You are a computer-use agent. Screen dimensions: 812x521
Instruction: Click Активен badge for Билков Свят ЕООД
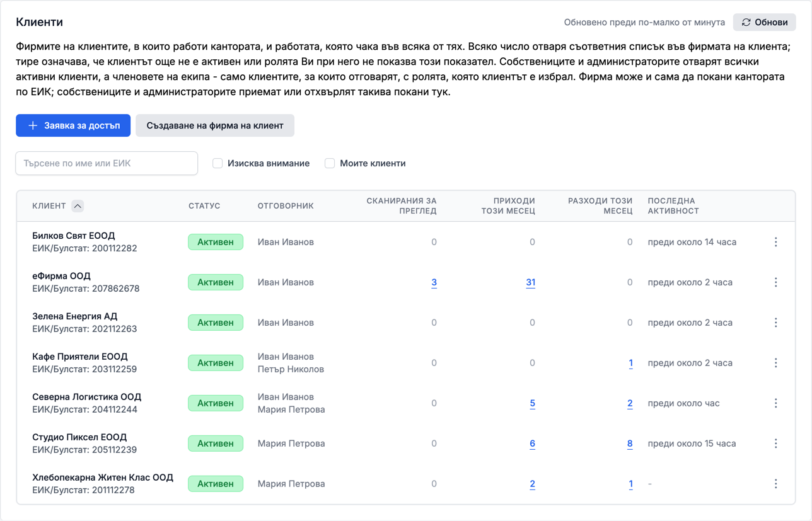click(x=216, y=242)
